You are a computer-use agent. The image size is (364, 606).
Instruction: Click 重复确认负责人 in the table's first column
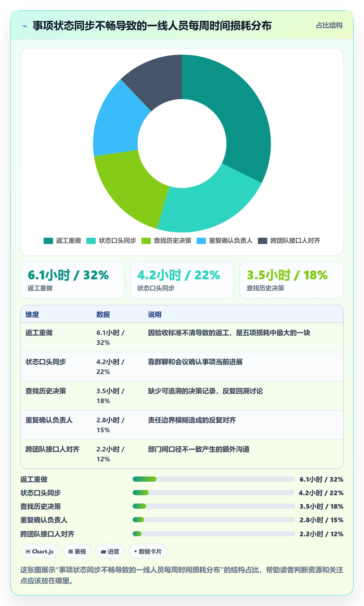[x=49, y=420]
